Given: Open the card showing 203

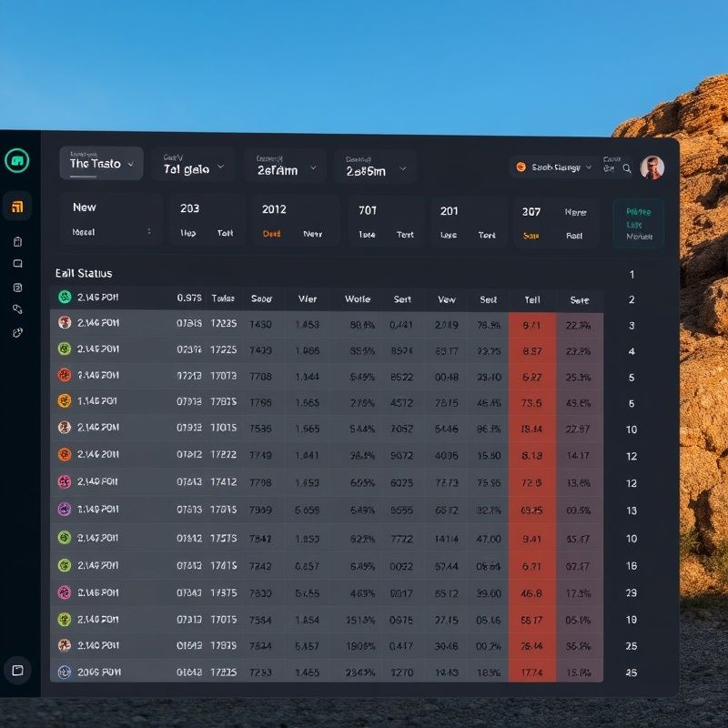Looking at the screenshot, I should (207, 220).
